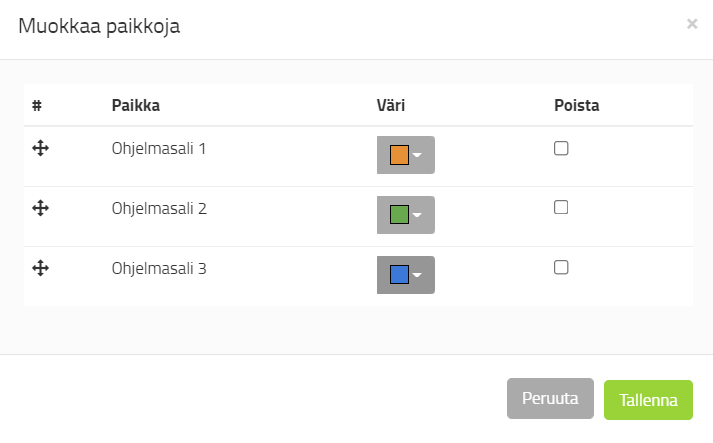Tick the Poista checkbox for Ohjelmasali 3

(x=561, y=267)
